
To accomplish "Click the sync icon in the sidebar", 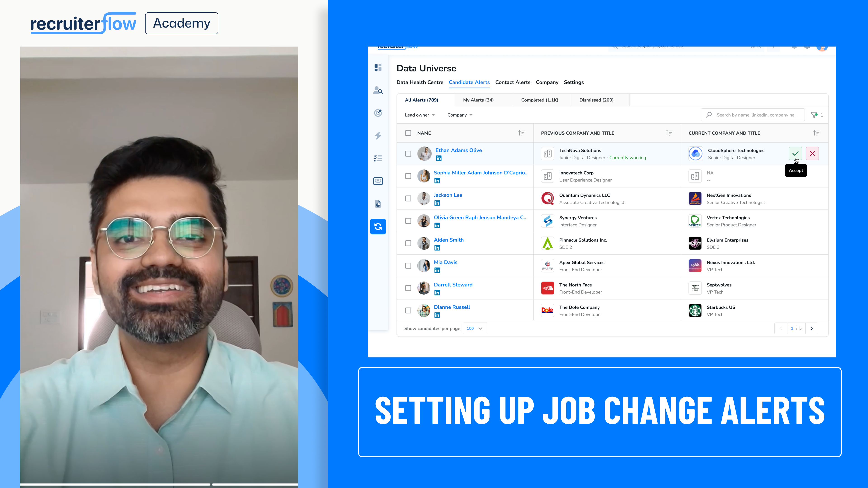I will coord(378,227).
